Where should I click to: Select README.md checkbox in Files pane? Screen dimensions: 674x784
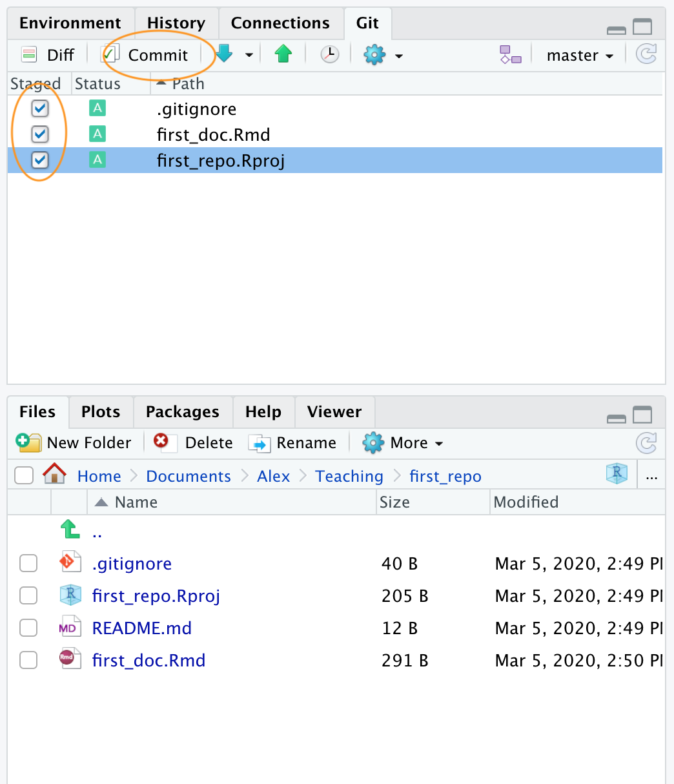(x=28, y=628)
